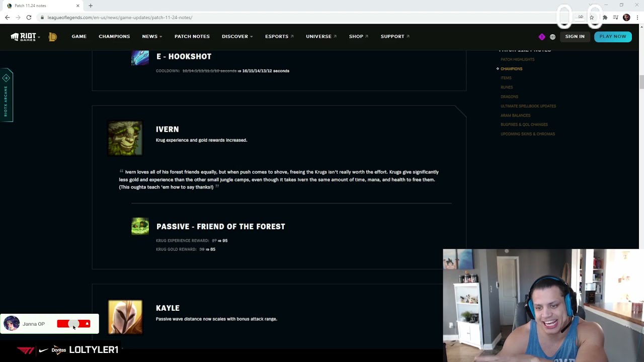Click 'Krug experience and gold rewards increased' text
The image size is (644, 362).
point(201,140)
